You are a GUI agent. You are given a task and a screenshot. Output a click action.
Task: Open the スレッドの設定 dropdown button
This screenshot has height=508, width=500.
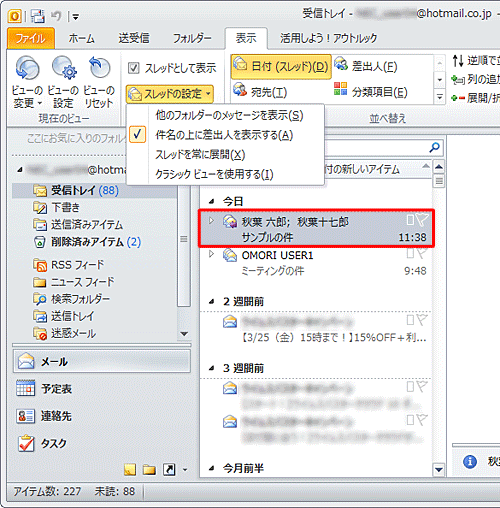170,94
